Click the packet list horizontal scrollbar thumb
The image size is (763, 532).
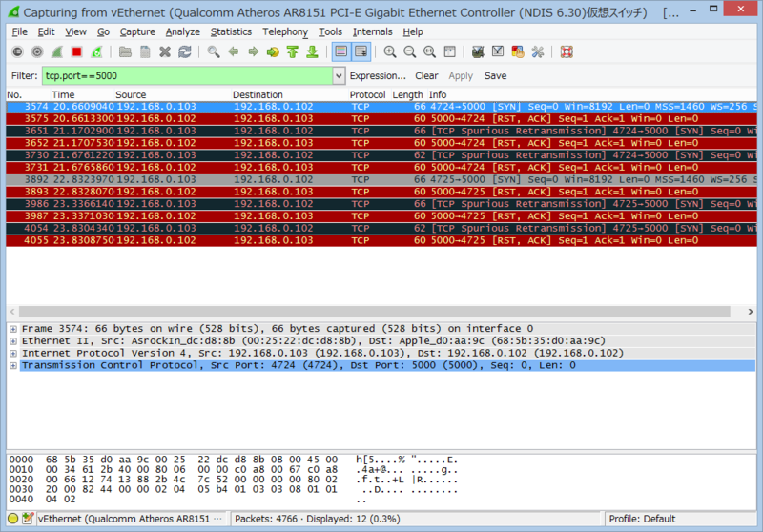(374, 312)
